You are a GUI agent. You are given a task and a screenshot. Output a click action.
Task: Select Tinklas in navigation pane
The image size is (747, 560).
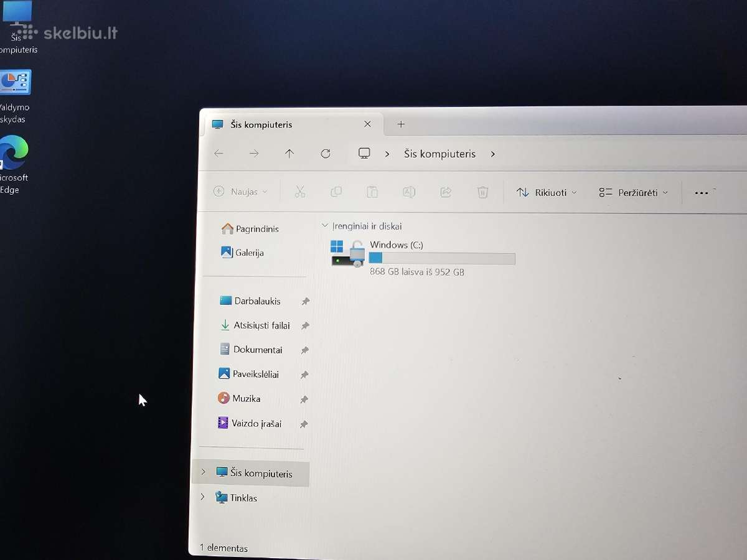[x=236, y=498]
